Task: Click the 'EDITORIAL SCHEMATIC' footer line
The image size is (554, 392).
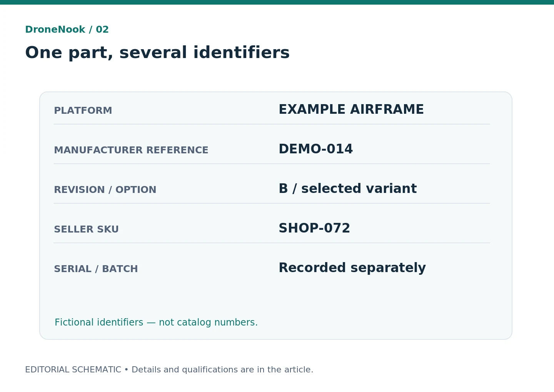Action: (169, 370)
